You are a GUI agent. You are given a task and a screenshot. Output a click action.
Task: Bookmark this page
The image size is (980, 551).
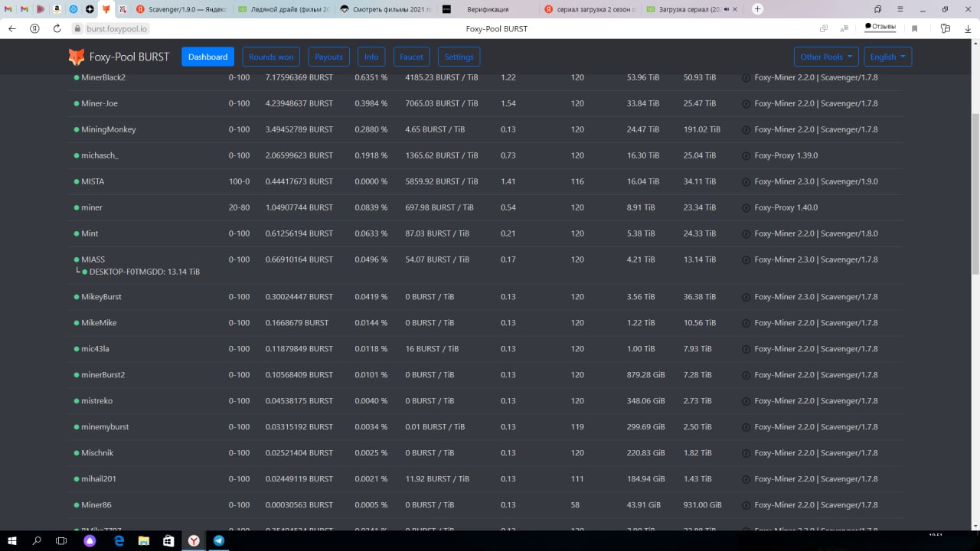pyautogui.click(x=915, y=28)
